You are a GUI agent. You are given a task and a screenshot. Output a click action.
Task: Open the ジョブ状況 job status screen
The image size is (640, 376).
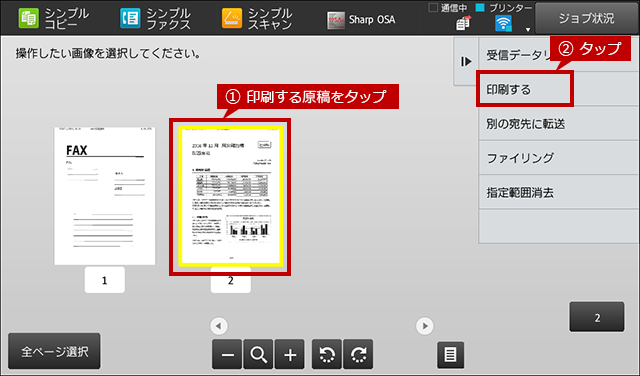click(586, 18)
